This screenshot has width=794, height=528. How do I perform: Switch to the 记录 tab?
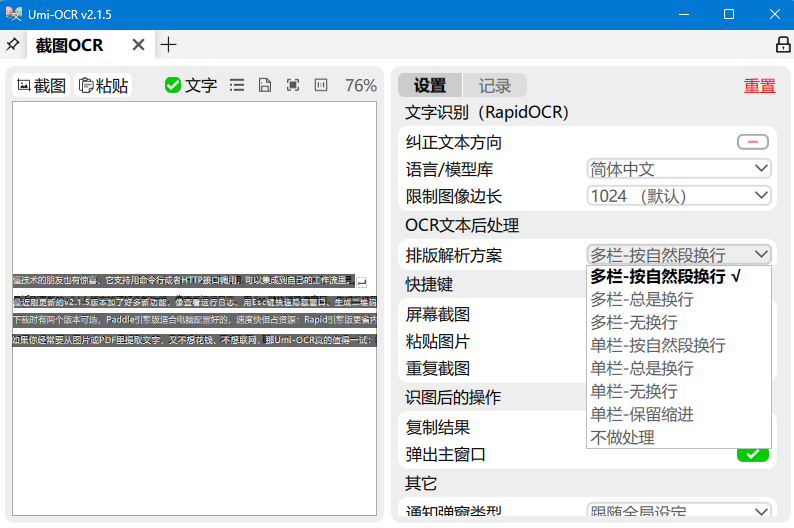coord(494,86)
